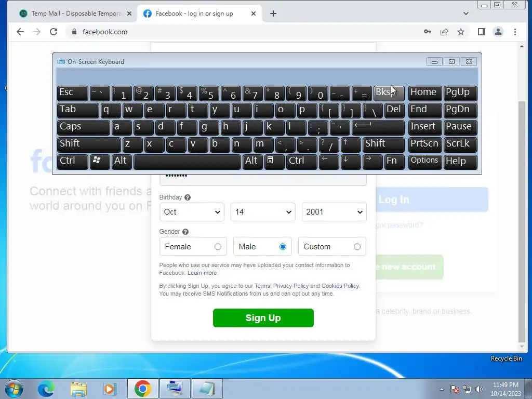Click the password field with dots
532x399 pixels.
[x=263, y=179]
